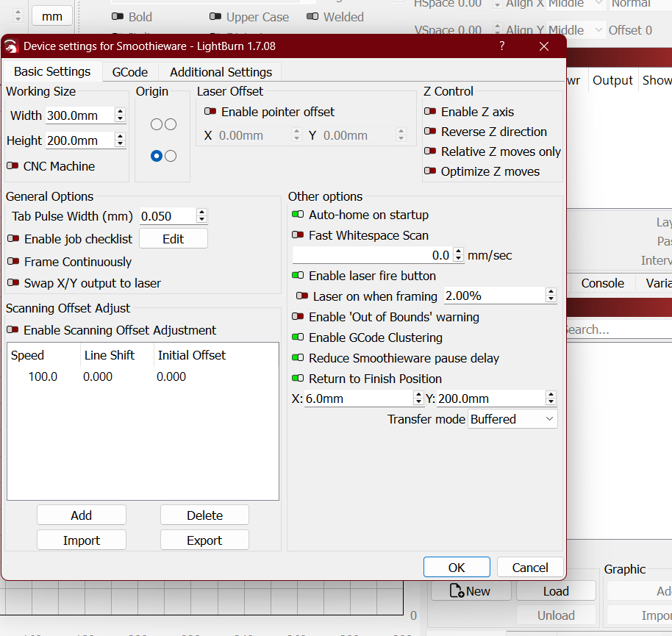Enable Scanning Offset Adjustment toggle
Viewport: 672px width, 636px height.
[x=12, y=330]
